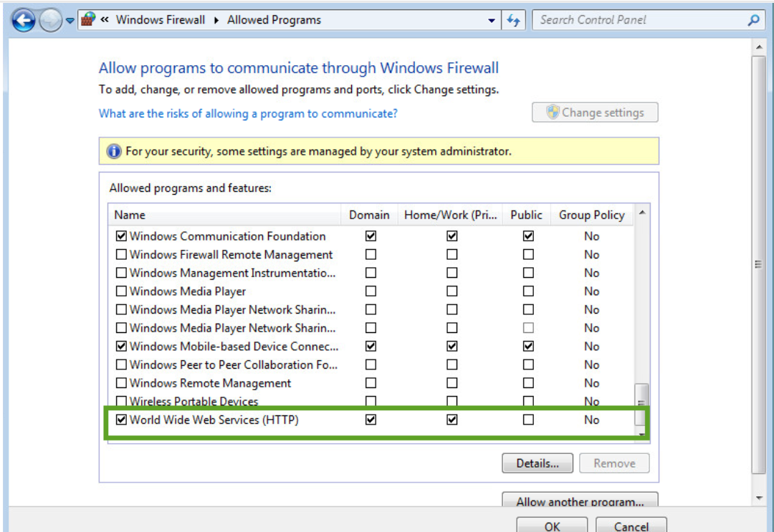Click the window scrollbar down arrow
The height and width of the screenshot is (532, 774).
pyautogui.click(x=759, y=498)
